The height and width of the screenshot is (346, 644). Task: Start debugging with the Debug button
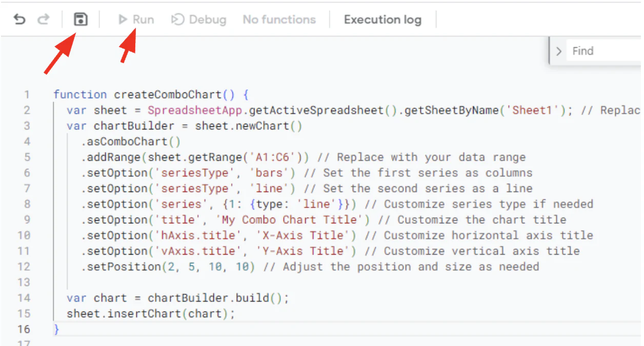[x=199, y=20]
